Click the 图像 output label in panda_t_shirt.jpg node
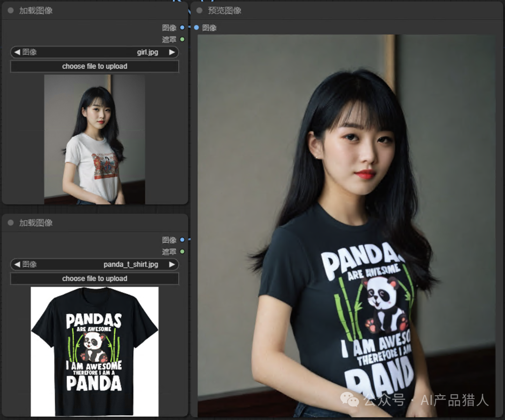 (169, 240)
